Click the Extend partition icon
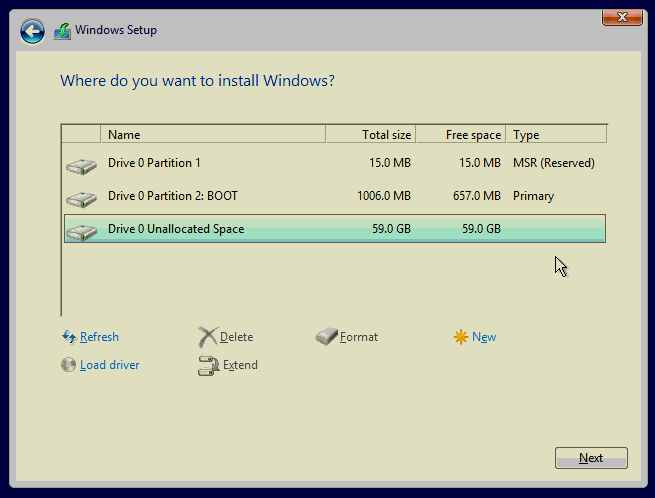Image resolution: width=655 pixels, height=498 pixels. [208, 366]
